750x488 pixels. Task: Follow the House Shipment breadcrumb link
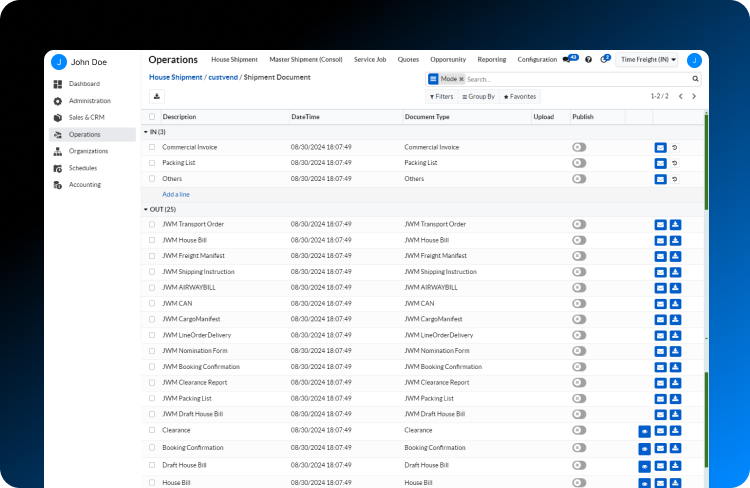tap(176, 78)
